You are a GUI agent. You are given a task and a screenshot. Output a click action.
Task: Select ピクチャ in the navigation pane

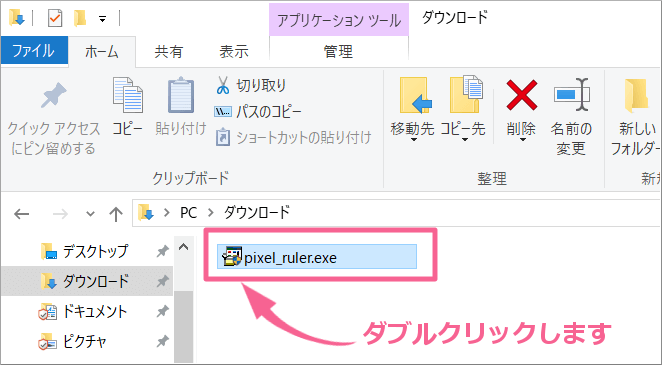coord(84,342)
